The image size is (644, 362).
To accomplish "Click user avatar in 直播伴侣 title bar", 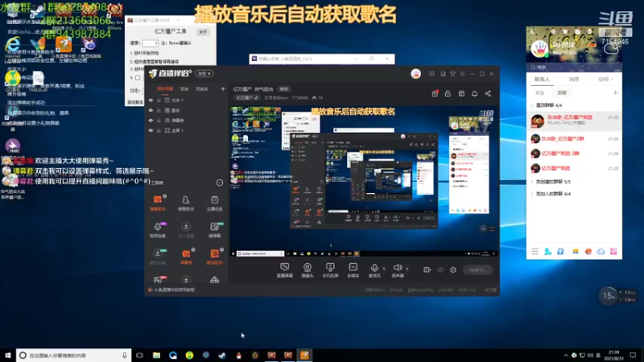I will pyautogui.click(x=415, y=74).
